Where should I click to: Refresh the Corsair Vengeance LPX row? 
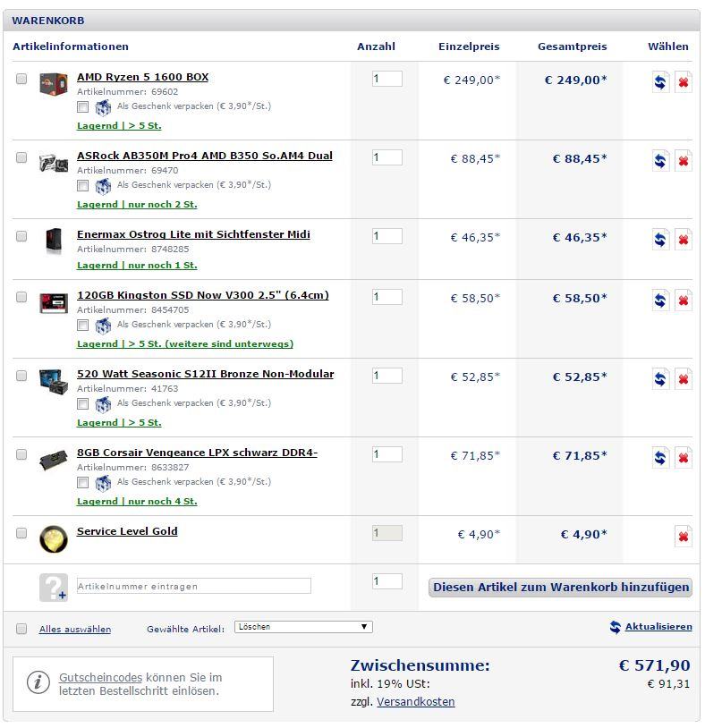(660, 458)
